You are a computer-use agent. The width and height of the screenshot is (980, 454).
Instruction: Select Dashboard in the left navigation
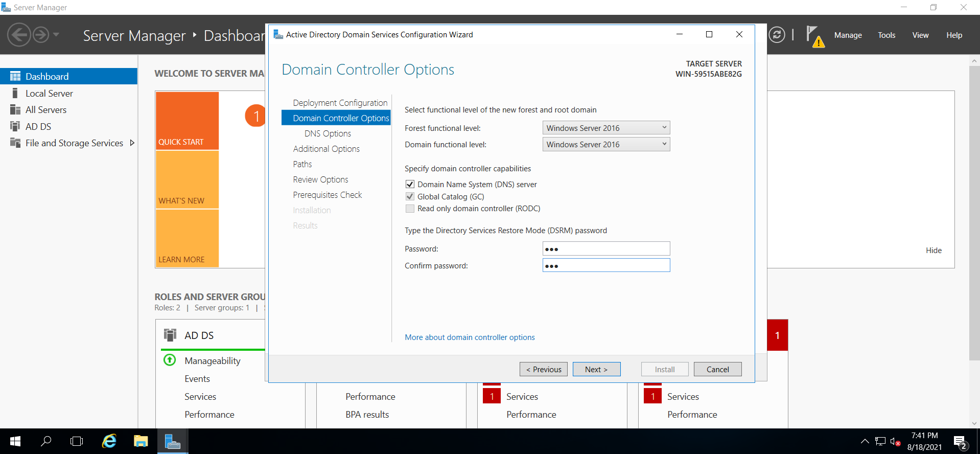click(68, 76)
